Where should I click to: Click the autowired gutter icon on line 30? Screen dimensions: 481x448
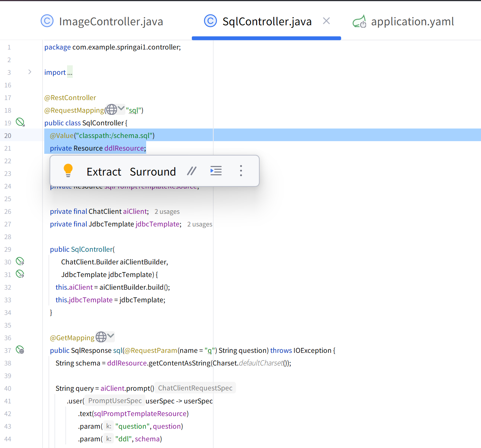pyautogui.click(x=20, y=261)
